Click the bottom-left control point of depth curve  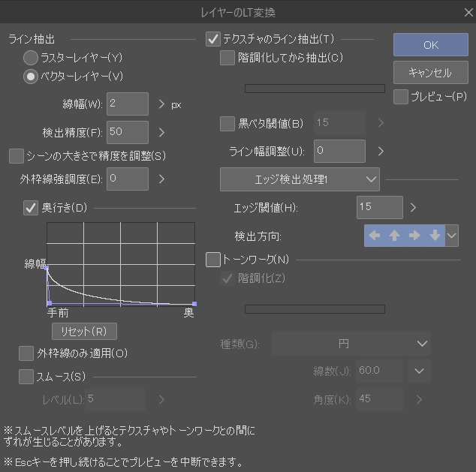[50, 303]
